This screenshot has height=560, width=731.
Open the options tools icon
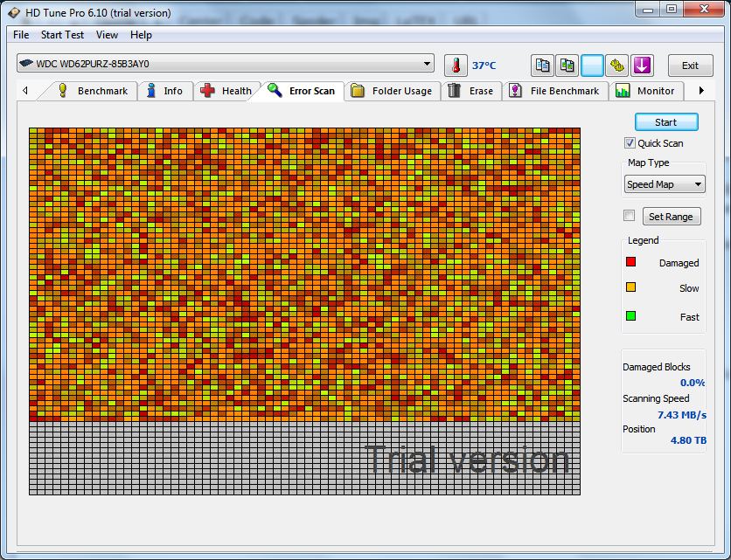pos(616,66)
